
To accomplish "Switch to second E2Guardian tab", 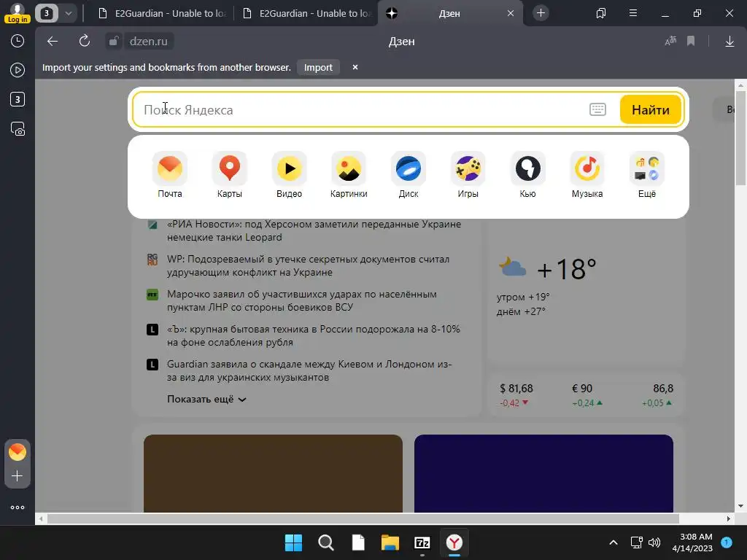I will click(x=306, y=13).
